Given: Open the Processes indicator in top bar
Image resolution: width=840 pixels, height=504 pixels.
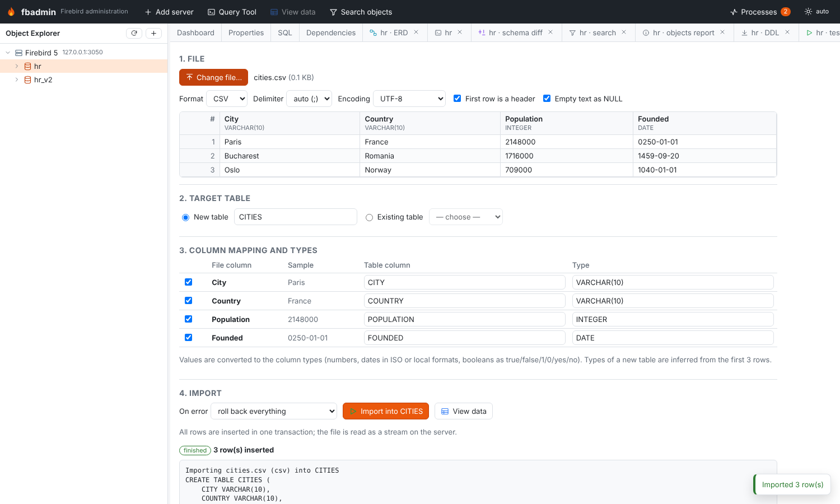Looking at the screenshot, I should [760, 12].
